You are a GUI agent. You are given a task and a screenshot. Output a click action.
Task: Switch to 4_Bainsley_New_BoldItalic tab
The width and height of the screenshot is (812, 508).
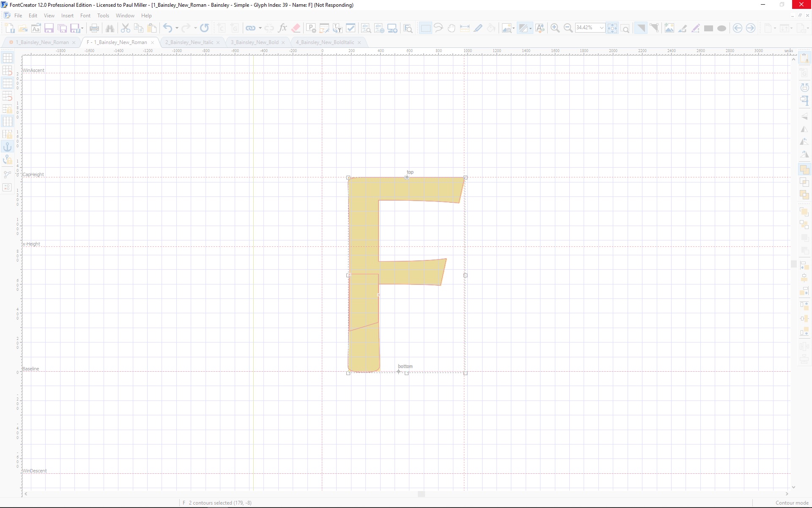pos(325,42)
